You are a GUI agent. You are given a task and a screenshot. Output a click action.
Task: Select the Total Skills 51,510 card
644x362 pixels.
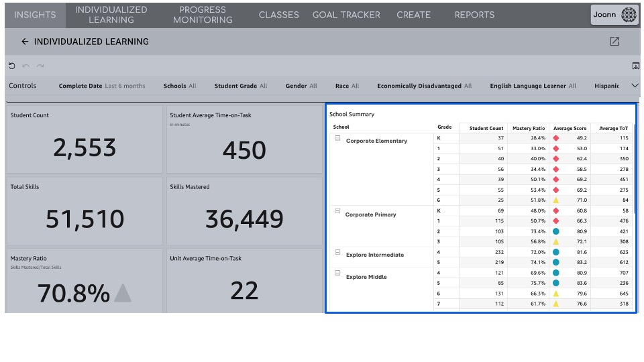pos(85,211)
